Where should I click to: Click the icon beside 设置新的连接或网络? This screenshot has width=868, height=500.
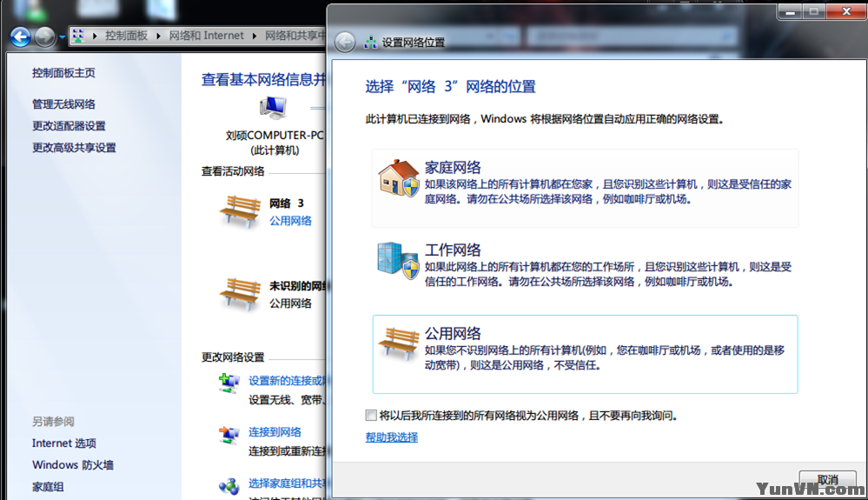point(229,383)
